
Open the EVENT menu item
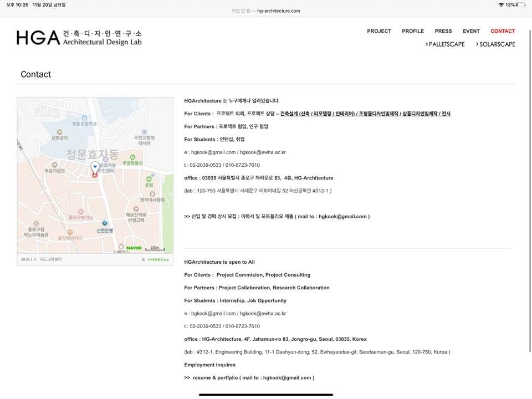(471, 31)
